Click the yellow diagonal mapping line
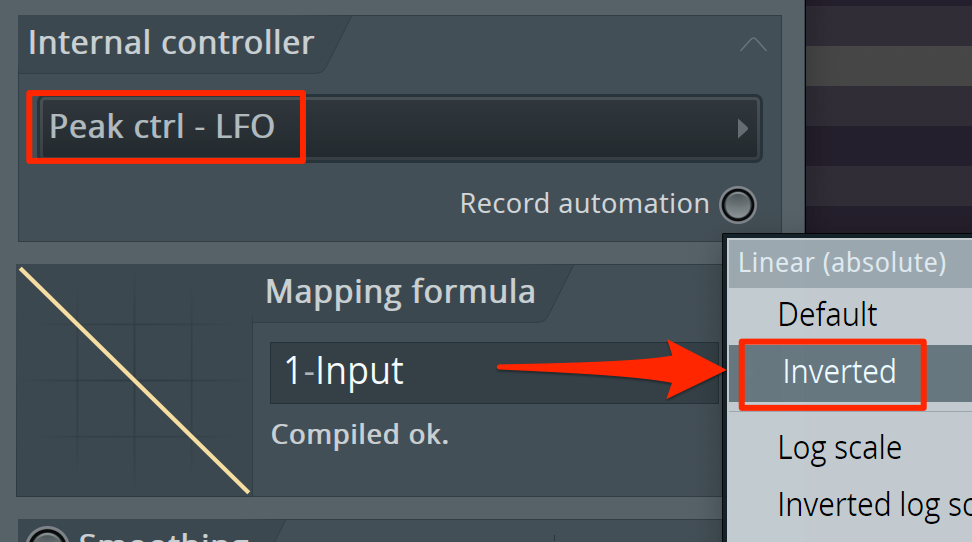Image resolution: width=972 pixels, height=542 pixels. click(x=135, y=380)
